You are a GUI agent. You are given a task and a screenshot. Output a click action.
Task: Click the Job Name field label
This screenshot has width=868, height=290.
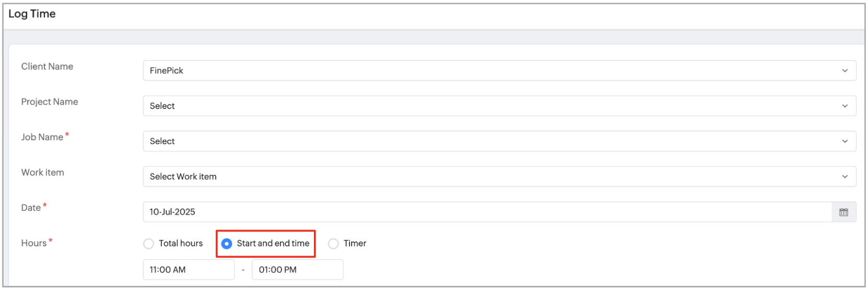pos(42,137)
